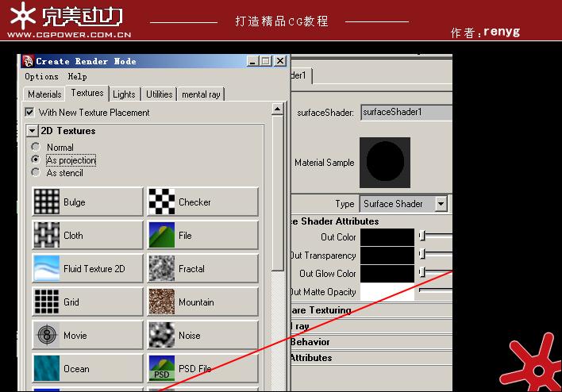Select the As projection radio option

pyautogui.click(x=36, y=159)
